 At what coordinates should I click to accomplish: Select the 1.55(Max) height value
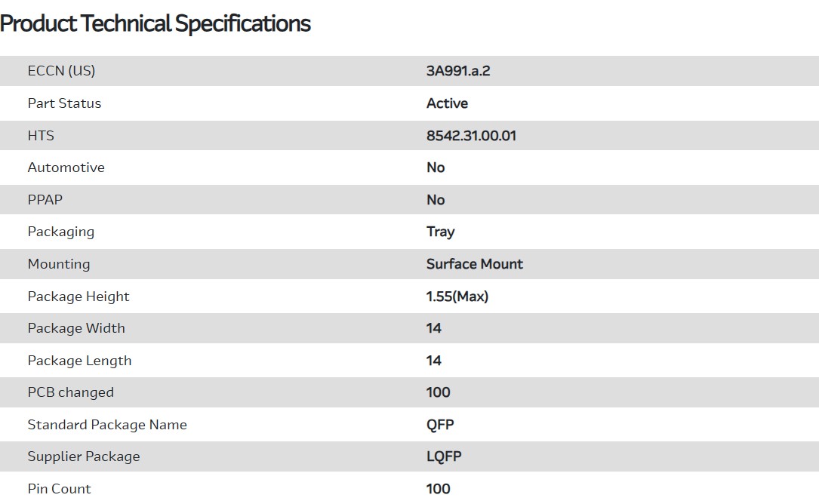(457, 297)
